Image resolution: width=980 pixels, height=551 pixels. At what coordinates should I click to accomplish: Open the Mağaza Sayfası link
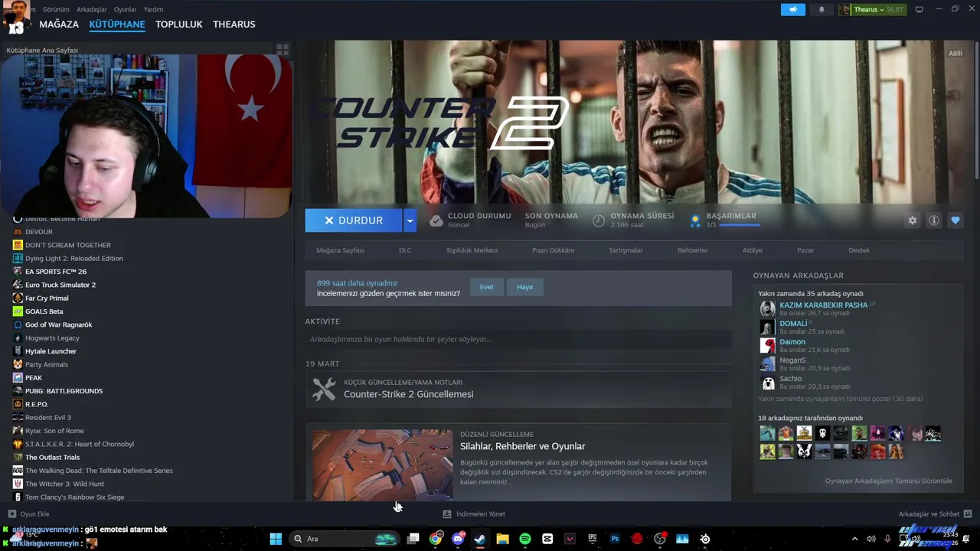[340, 250]
